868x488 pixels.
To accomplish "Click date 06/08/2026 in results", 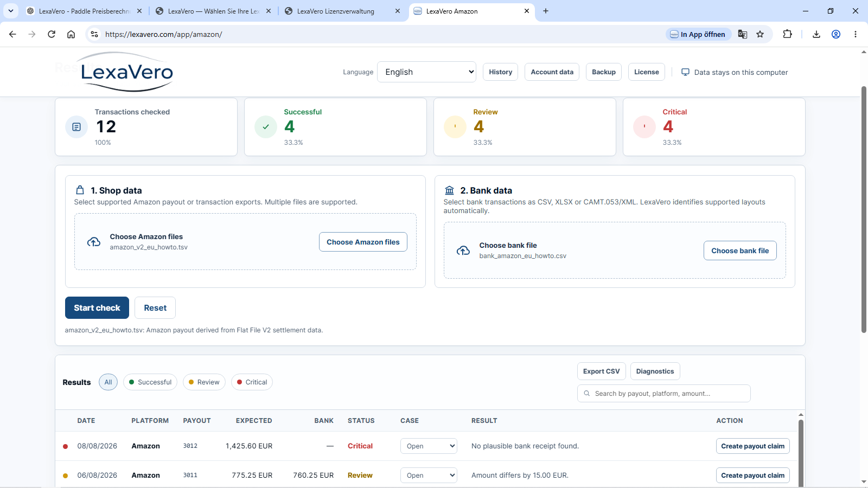I will [x=97, y=476].
